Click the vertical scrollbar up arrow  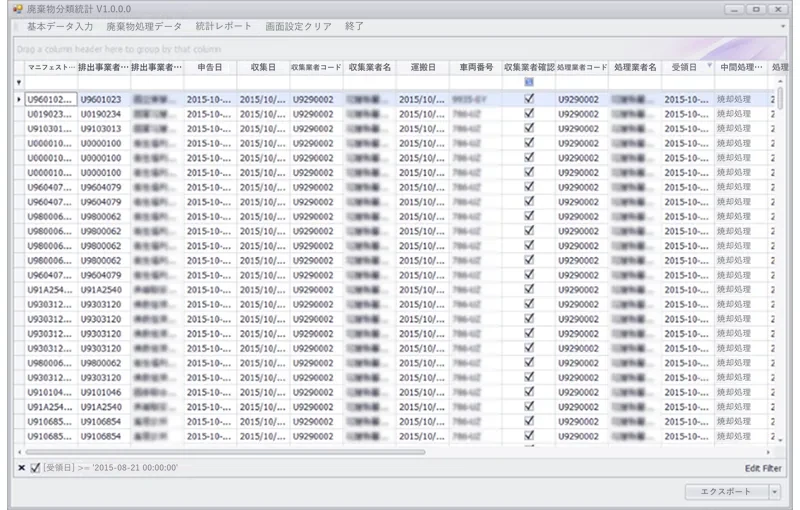click(x=780, y=82)
